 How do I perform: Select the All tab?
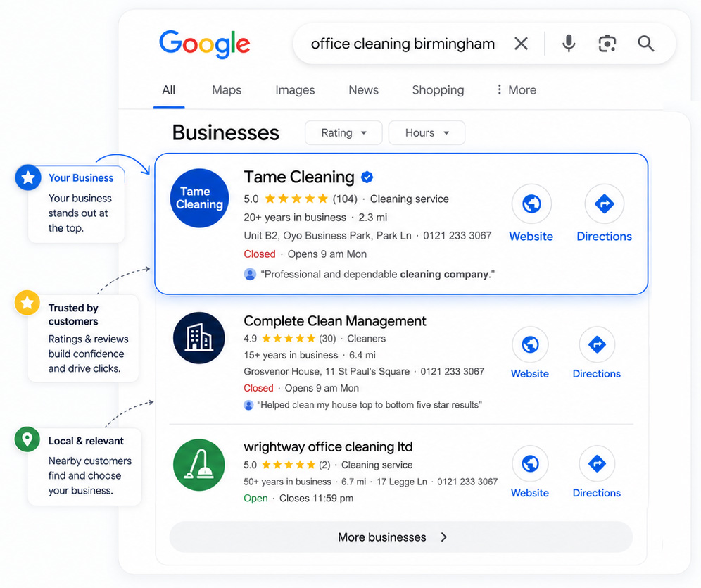pyautogui.click(x=168, y=90)
